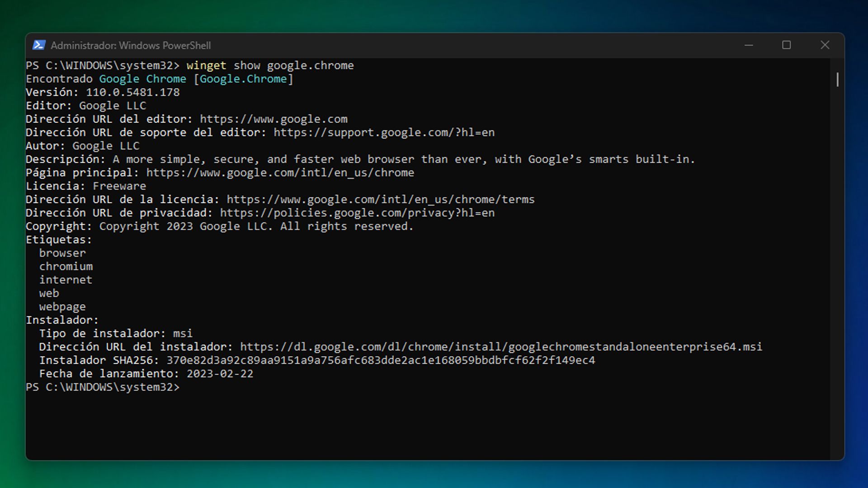Image resolution: width=868 pixels, height=488 pixels.
Task: Click the window title 'Administrador: Windows PowerShell'
Action: click(131, 46)
